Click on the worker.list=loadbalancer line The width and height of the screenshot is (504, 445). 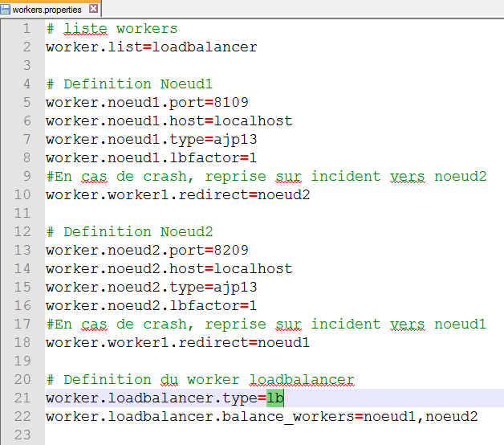point(151,47)
